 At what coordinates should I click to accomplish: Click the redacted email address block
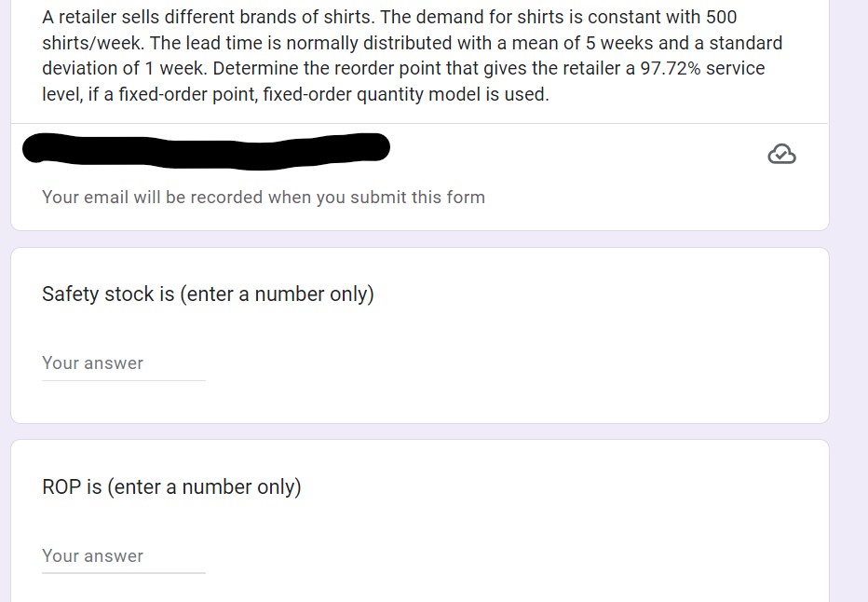[x=205, y=147]
